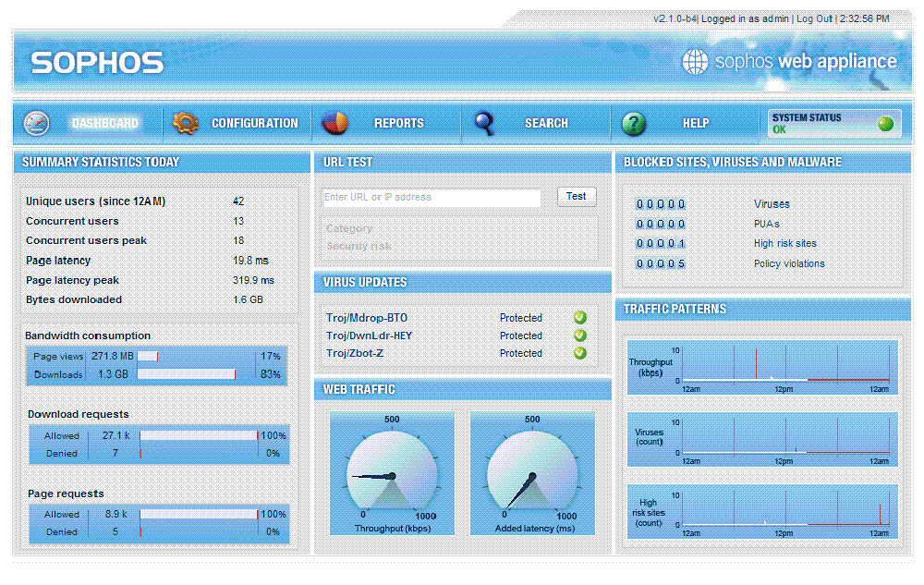Click the Downloads bandwidth bar
The image size is (924, 585).
[x=187, y=374]
